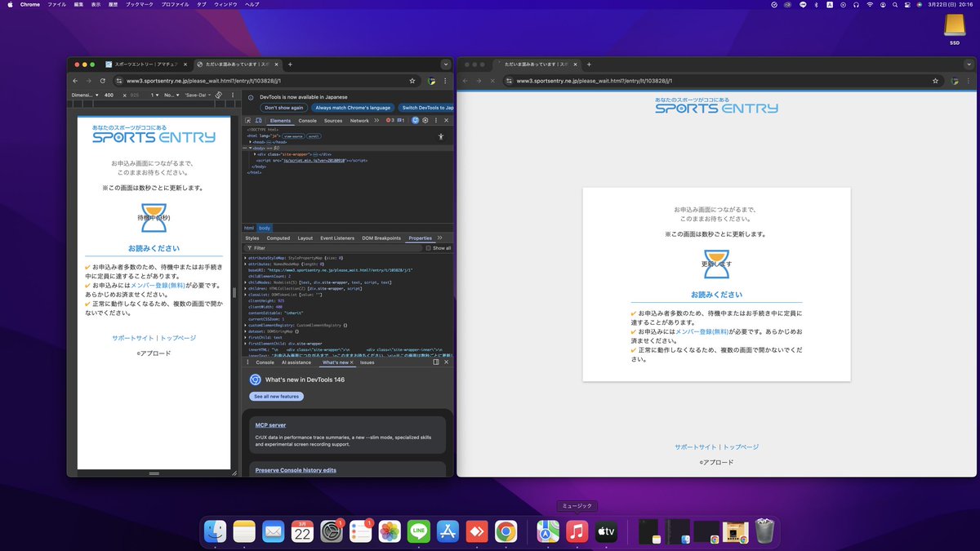Open Chrome three-dot menu in left window
The image size is (980, 551).
(x=446, y=81)
